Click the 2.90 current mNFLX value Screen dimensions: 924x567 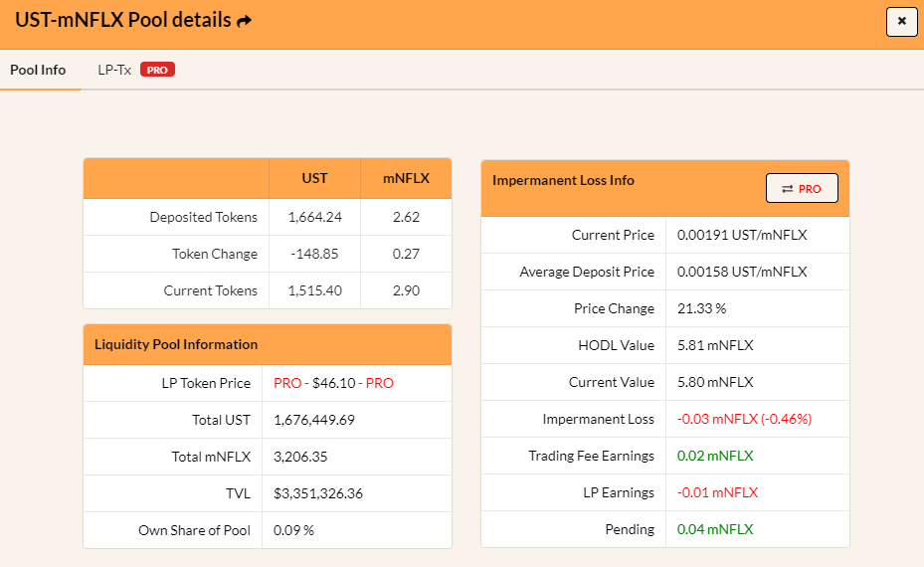click(406, 290)
